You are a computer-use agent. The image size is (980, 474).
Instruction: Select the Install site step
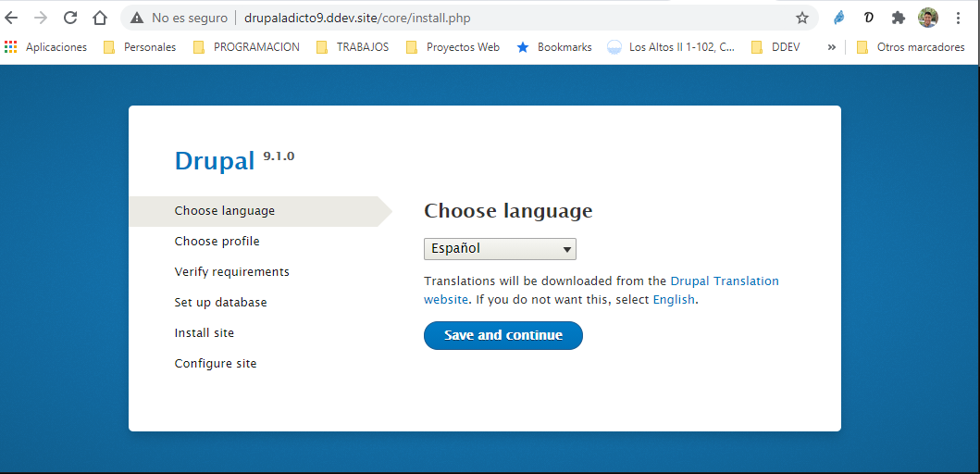pos(205,332)
